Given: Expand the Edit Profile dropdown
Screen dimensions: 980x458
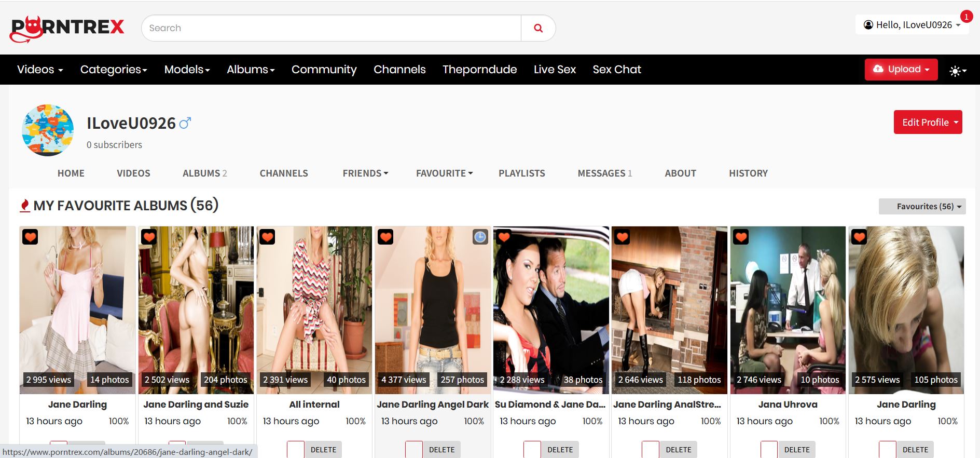Looking at the screenshot, I should 928,122.
